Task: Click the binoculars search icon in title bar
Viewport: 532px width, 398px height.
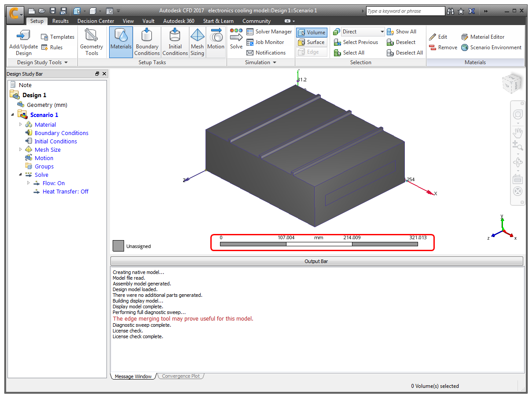Action: pos(451,11)
